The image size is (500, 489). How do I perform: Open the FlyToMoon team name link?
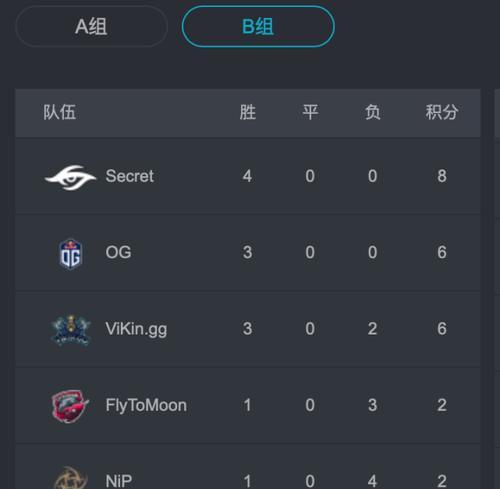coord(146,406)
